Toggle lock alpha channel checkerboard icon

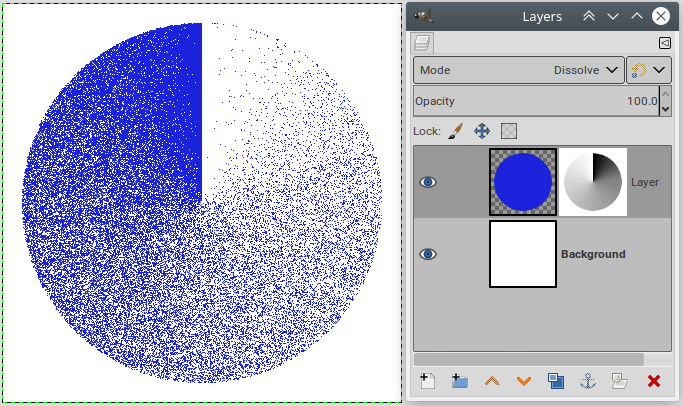[x=509, y=131]
